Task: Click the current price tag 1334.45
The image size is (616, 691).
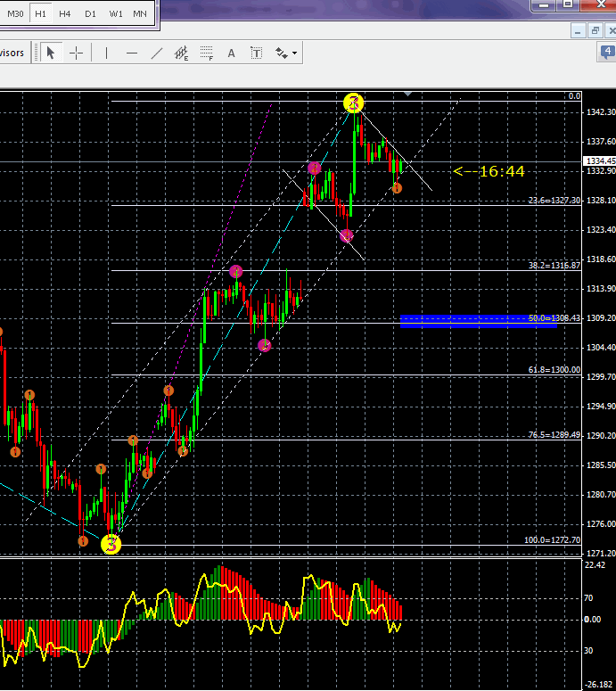Action: pos(600,161)
